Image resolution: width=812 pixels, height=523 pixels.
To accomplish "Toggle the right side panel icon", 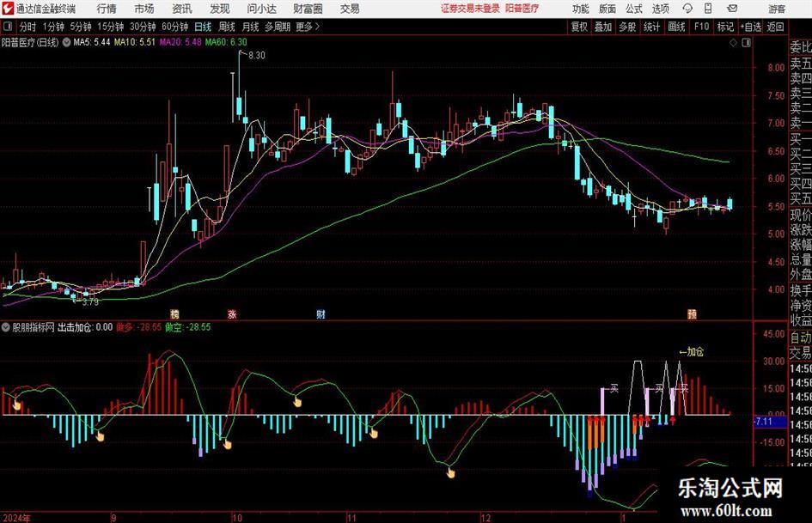I will click(746, 43).
